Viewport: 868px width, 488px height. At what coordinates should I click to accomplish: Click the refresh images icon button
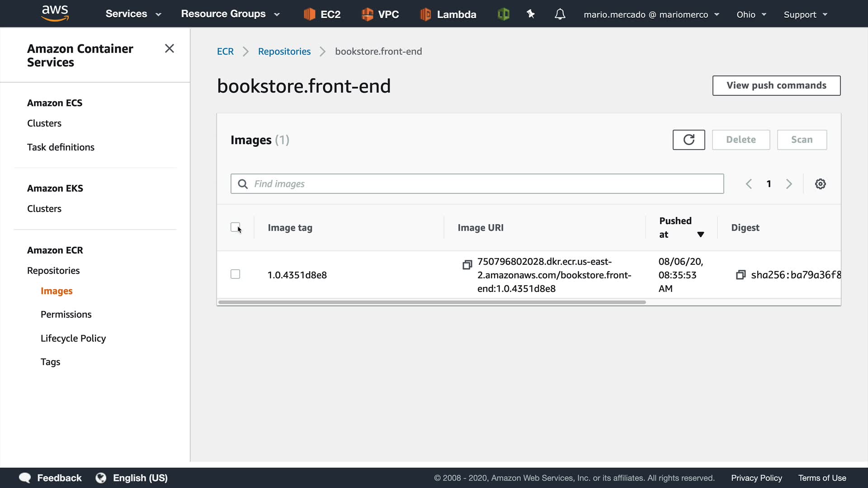click(689, 140)
